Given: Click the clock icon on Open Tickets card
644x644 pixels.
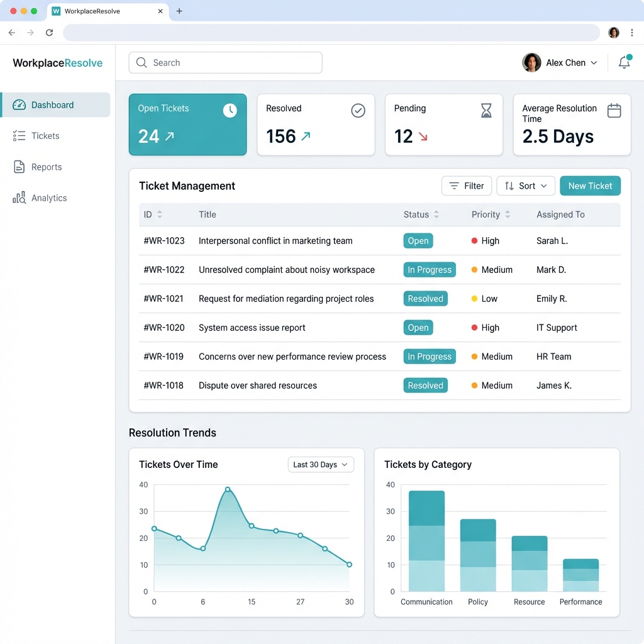Looking at the screenshot, I should [x=230, y=111].
